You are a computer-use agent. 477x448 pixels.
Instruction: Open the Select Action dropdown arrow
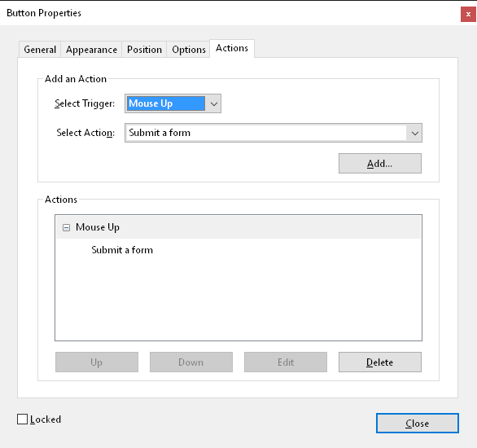[414, 133]
